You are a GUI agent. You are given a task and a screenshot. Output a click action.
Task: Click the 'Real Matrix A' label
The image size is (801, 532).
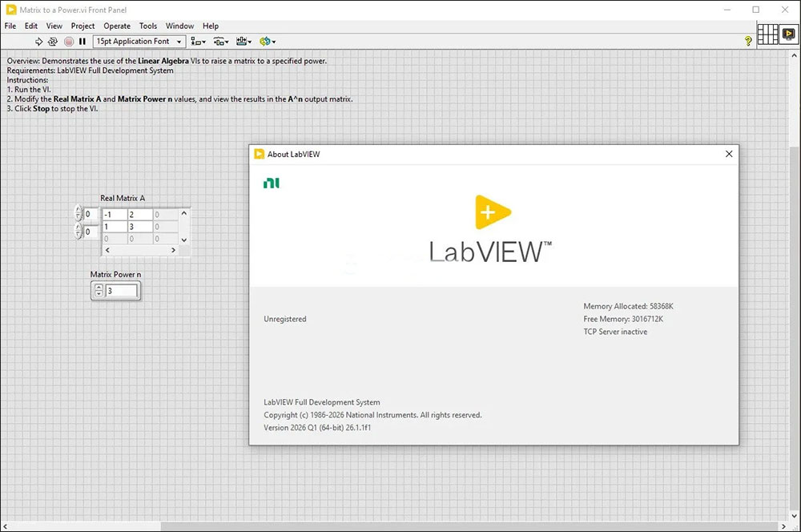(123, 198)
